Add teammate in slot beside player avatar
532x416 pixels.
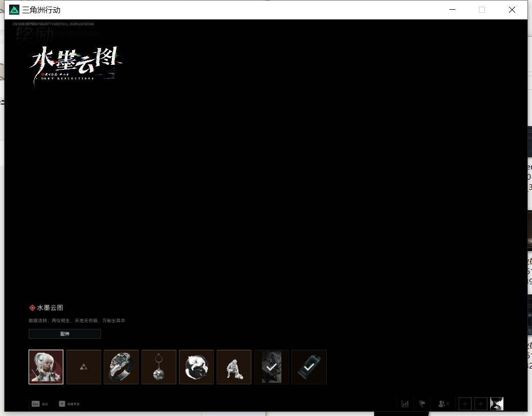[481, 404]
